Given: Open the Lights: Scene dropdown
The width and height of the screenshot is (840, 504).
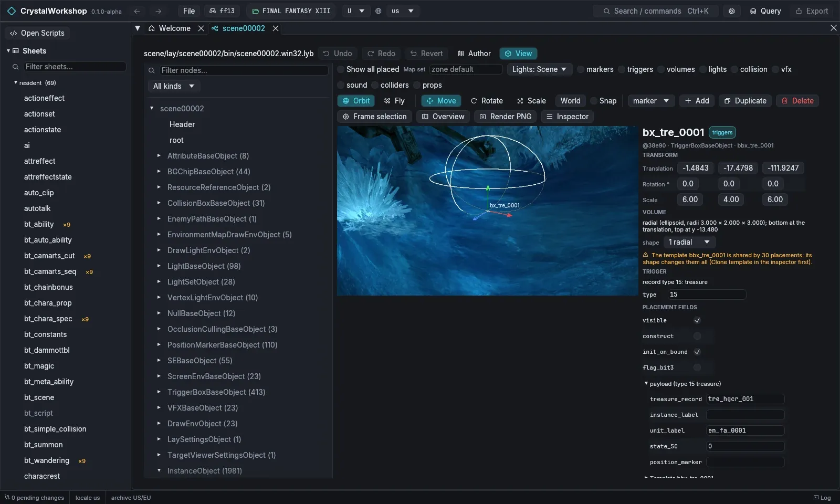Looking at the screenshot, I should click(x=539, y=69).
